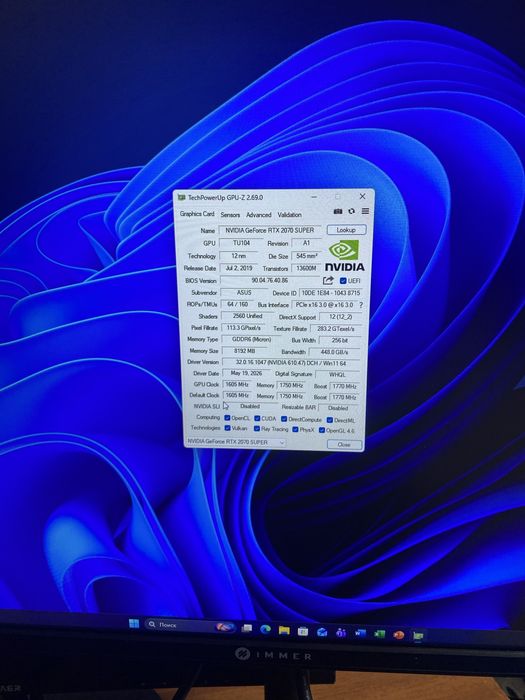Click the Subvendor field showing ASUS
525x700 pixels.
pyautogui.click(x=244, y=292)
